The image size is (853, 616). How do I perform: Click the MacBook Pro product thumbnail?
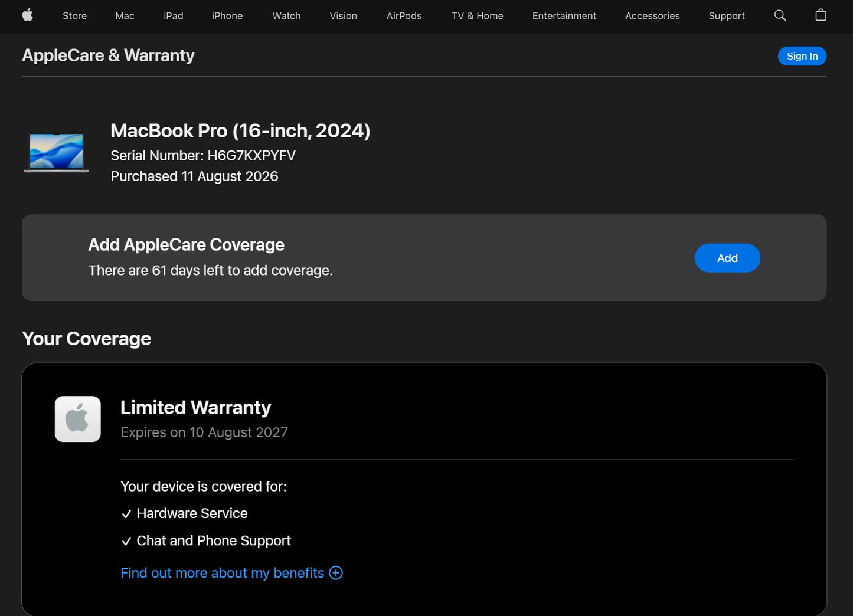(x=57, y=152)
